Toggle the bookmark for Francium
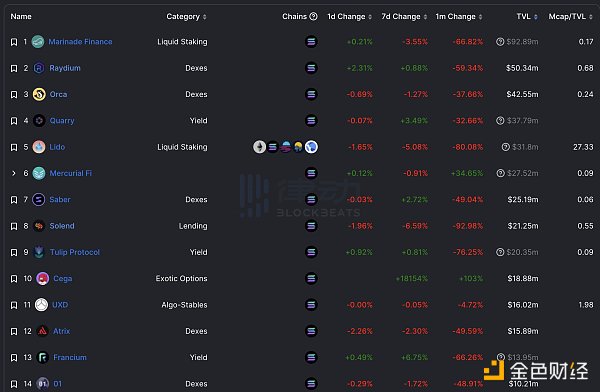This screenshot has width=600, height=392. point(14,358)
